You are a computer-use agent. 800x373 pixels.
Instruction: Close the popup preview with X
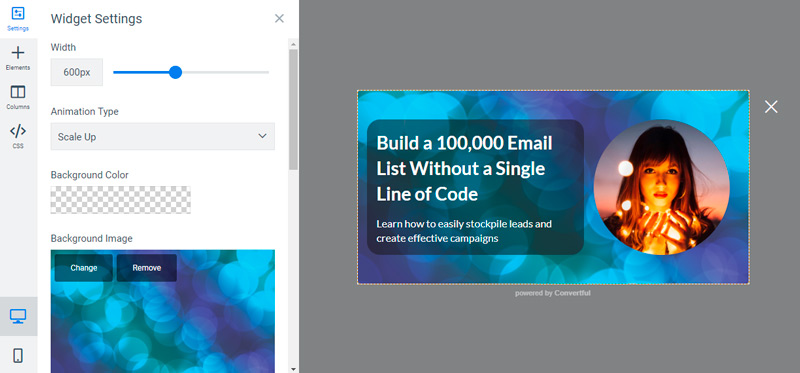point(771,106)
